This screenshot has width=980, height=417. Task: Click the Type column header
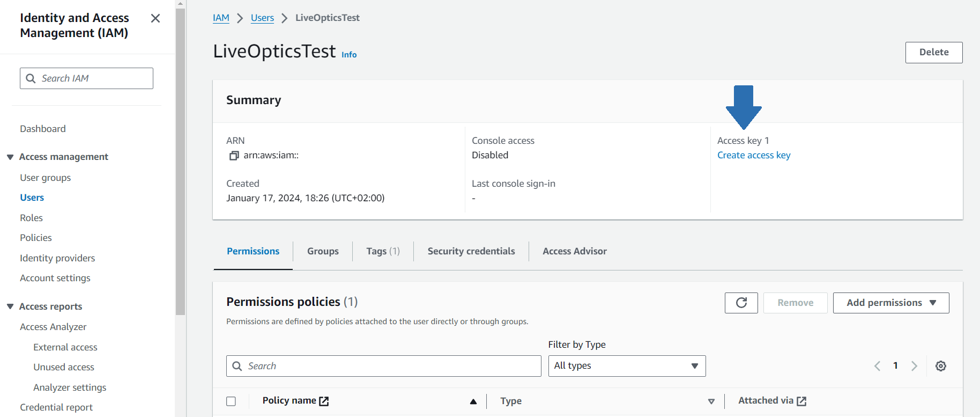click(511, 401)
